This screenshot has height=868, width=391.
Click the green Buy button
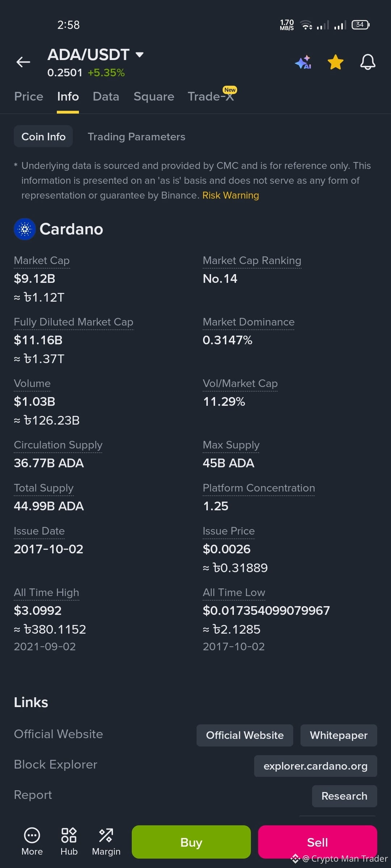pyautogui.click(x=191, y=842)
